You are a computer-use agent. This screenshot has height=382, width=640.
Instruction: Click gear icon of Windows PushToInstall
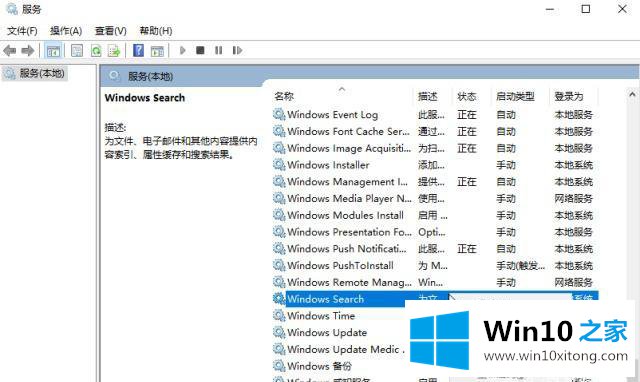point(279,265)
